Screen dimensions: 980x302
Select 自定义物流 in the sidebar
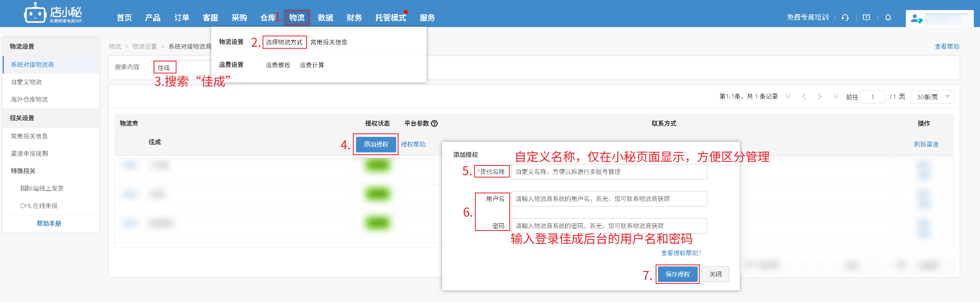pos(26,82)
